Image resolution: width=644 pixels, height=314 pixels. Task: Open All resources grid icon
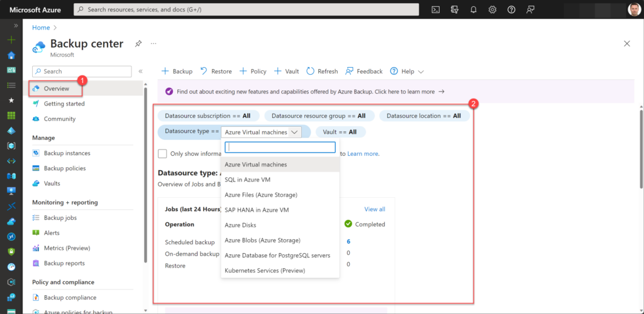click(x=11, y=115)
